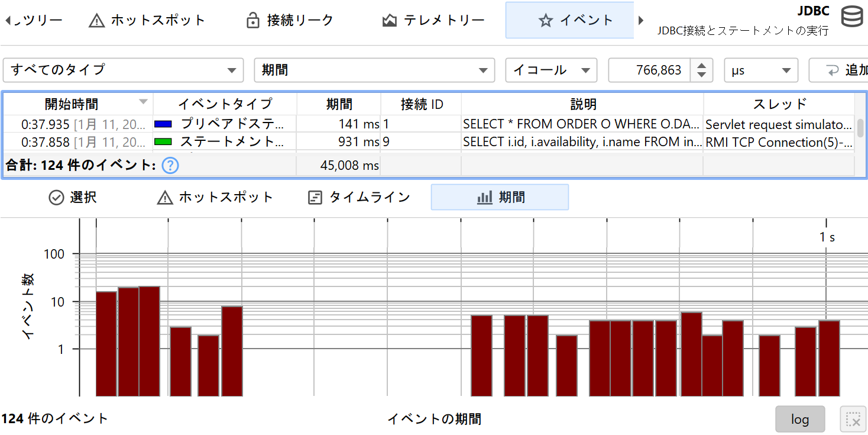Click the green ステートメント color swatch
The width and height of the screenshot is (868, 435).
click(163, 142)
